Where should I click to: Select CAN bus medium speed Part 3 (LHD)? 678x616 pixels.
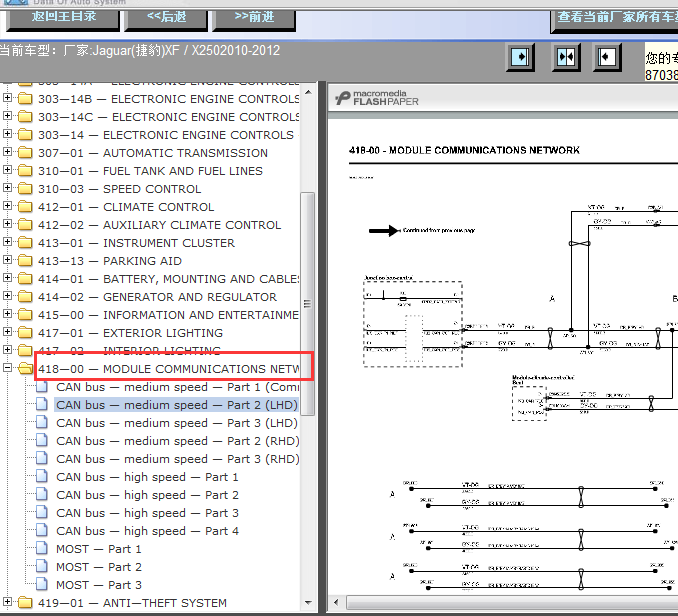(x=177, y=423)
